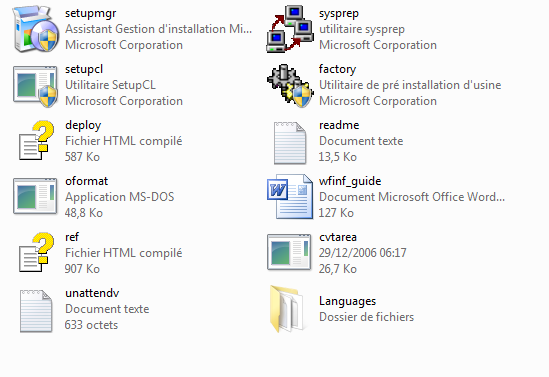Select the deploy help file icon
Image resolution: width=549 pixels, height=377 pixels.
[x=36, y=141]
